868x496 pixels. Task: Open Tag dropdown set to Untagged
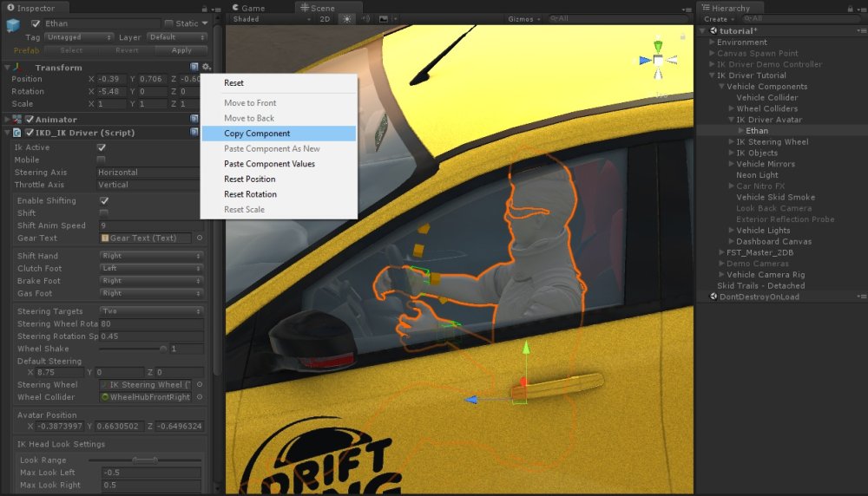(79, 37)
